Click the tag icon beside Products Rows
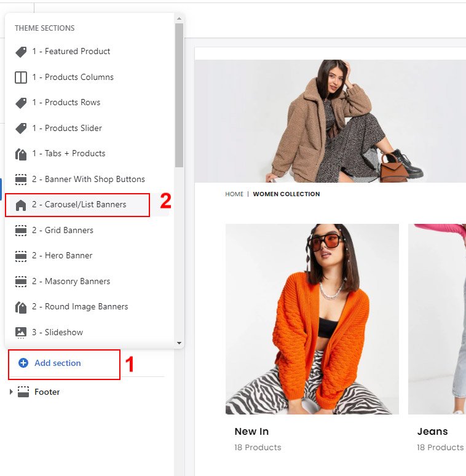The width and height of the screenshot is (466, 476). click(x=21, y=103)
